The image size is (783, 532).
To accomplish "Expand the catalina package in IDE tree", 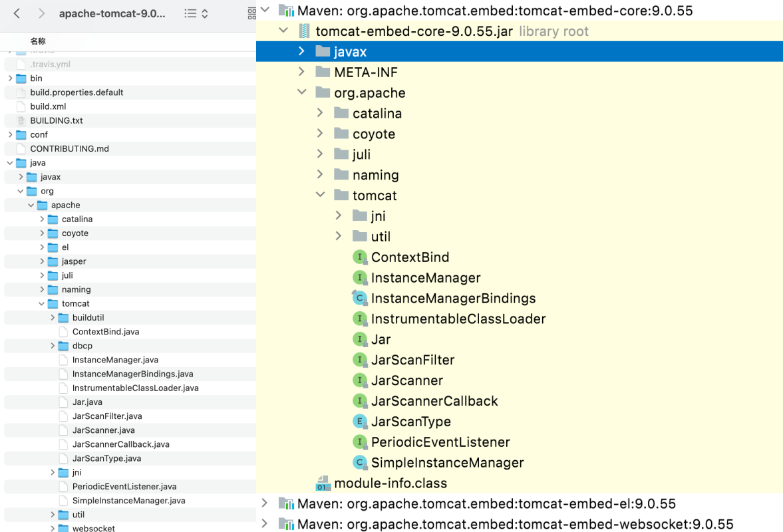I will 321,113.
